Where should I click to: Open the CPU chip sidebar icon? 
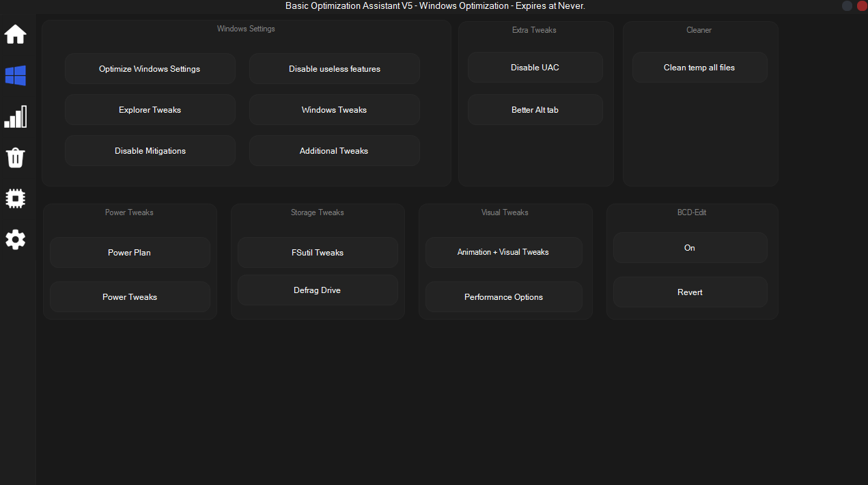(x=15, y=199)
